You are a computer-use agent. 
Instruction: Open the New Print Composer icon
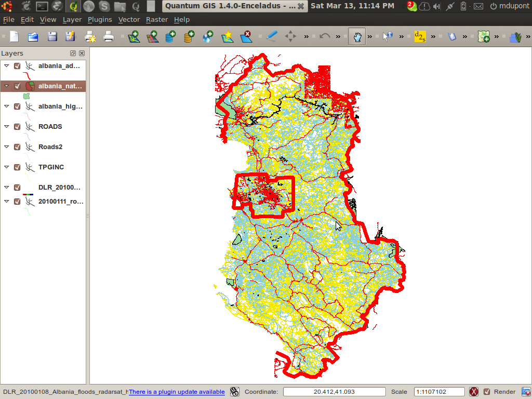tap(90, 36)
